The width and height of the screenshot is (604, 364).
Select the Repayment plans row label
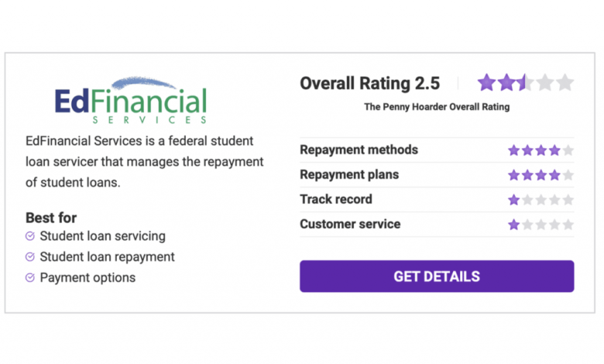(349, 174)
